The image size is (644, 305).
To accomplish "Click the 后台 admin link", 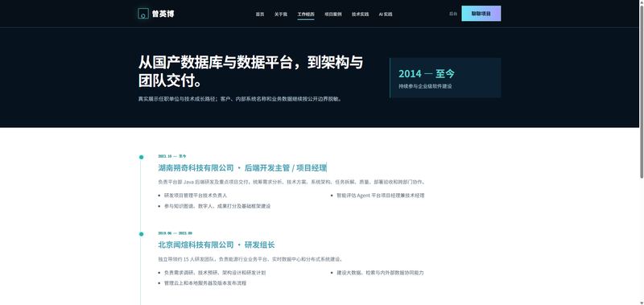I will click(453, 14).
